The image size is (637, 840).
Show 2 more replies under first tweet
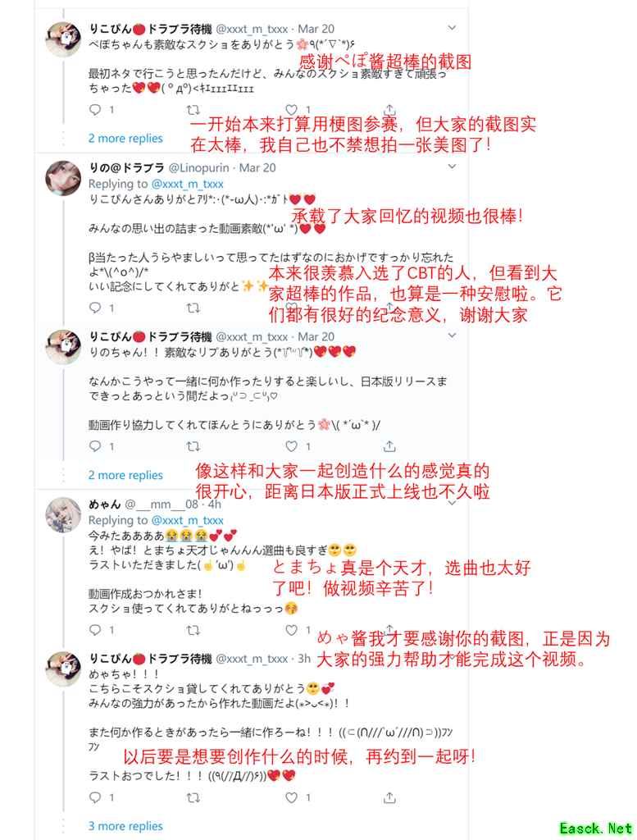[x=125, y=138]
